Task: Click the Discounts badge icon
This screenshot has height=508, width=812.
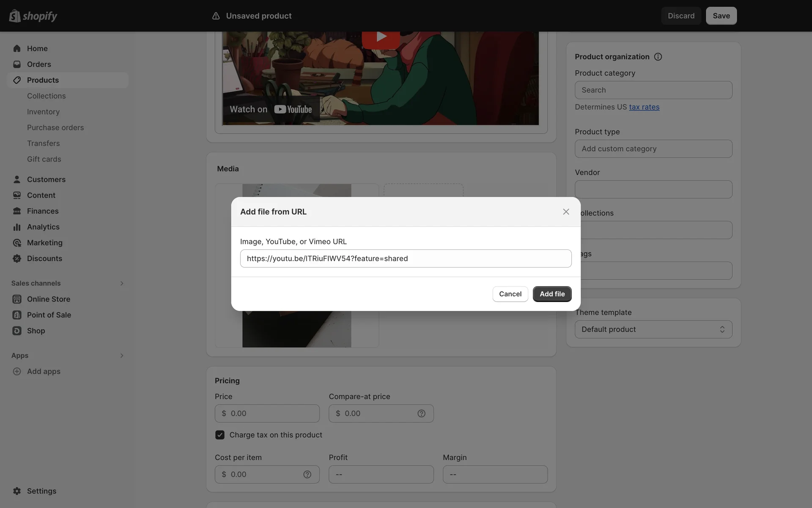Action: pyautogui.click(x=17, y=259)
